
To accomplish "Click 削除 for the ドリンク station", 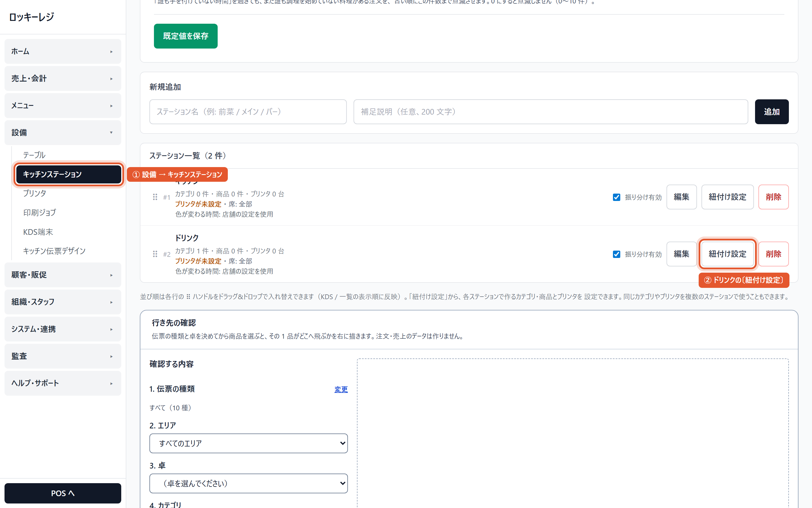I will click(x=773, y=254).
